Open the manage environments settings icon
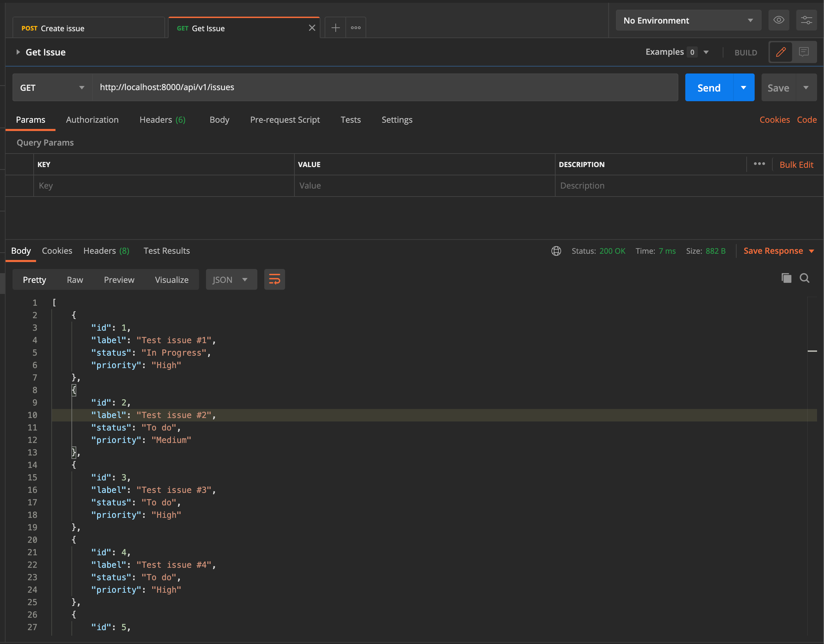Image resolution: width=824 pixels, height=644 pixels. pyautogui.click(x=806, y=20)
